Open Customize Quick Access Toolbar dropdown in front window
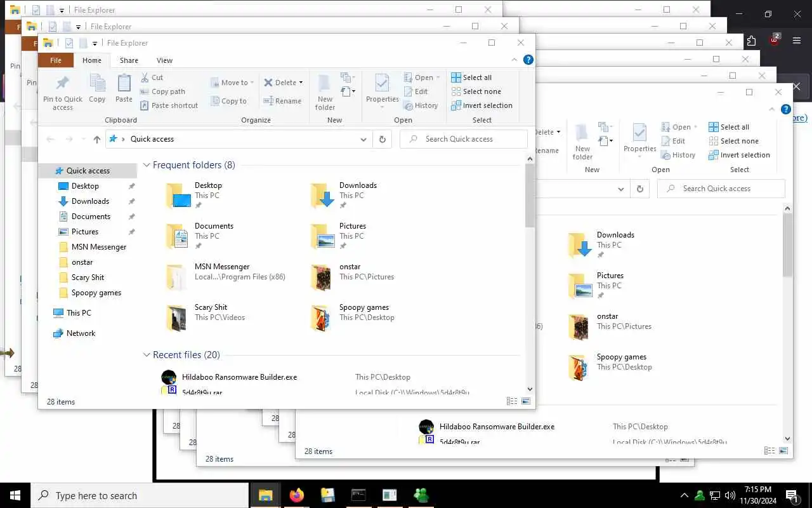 click(95, 44)
